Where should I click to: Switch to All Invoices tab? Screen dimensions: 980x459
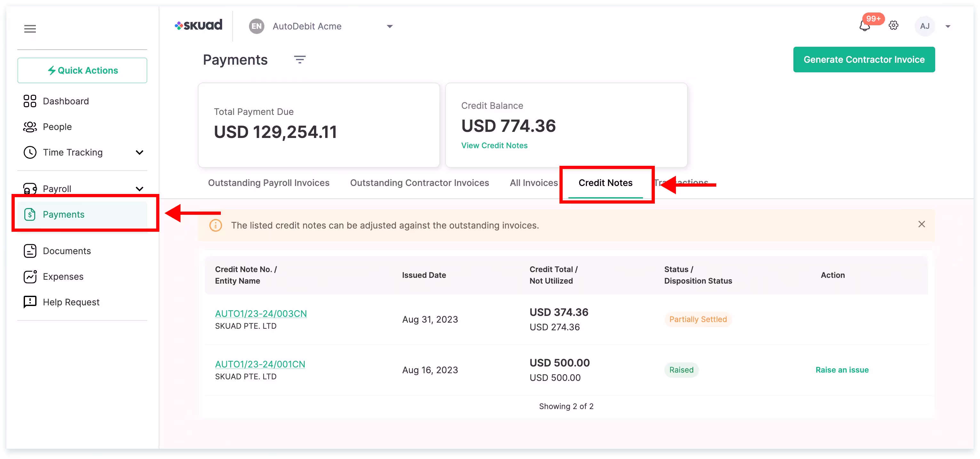[x=534, y=183]
